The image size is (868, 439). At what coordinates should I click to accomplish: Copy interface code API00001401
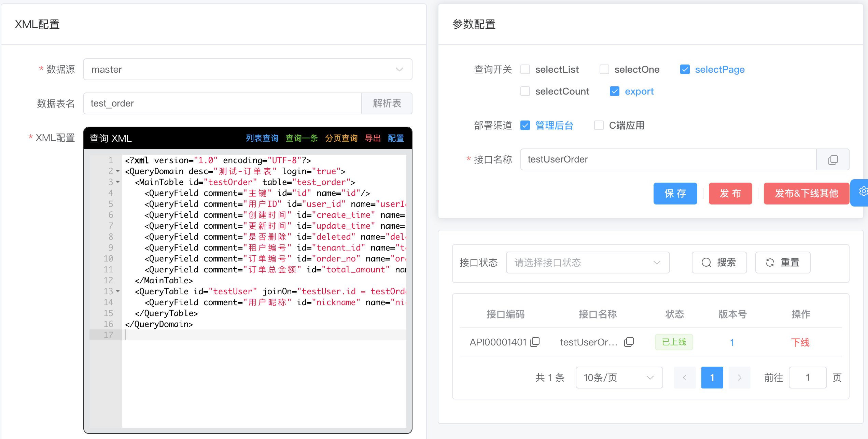pyautogui.click(x=535, y=342)
